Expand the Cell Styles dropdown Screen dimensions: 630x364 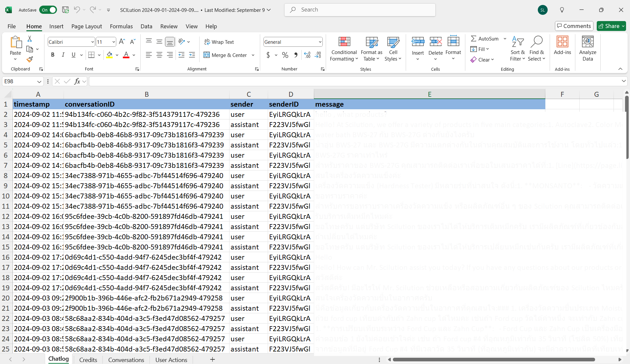393,59
